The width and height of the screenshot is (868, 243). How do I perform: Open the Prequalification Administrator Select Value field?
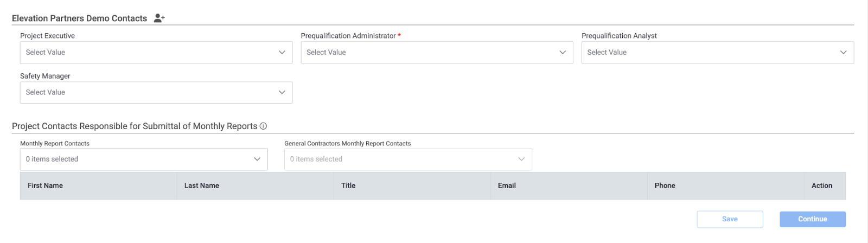click(437, 53)
